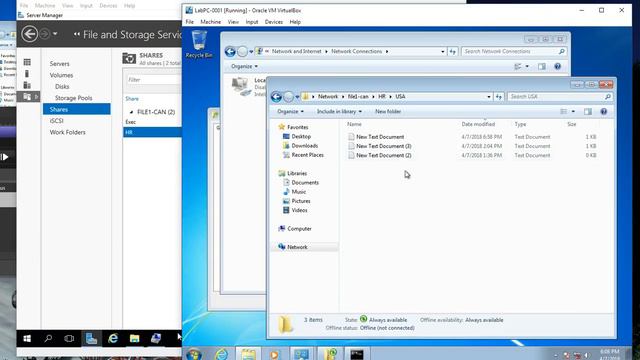Viewport: 640px width, 360px height.
Task: Select Shares in Server Manager sidebar
Action: (76, 109)
